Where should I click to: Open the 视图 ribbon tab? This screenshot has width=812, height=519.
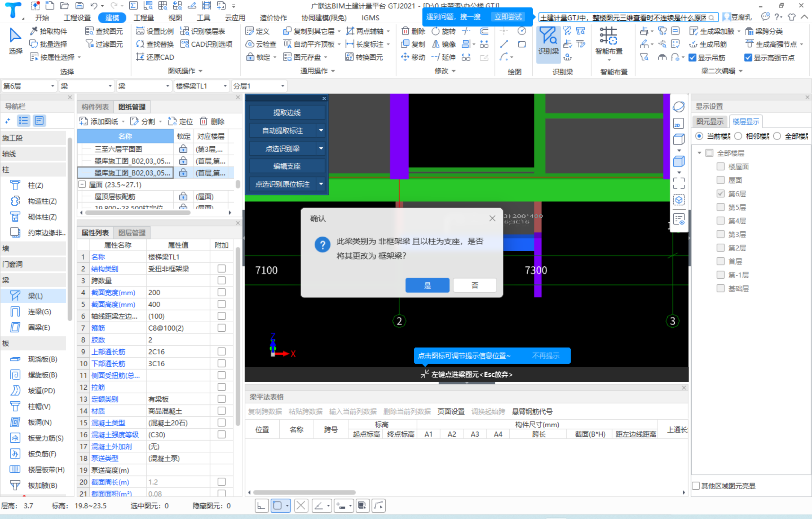point(175,18)
